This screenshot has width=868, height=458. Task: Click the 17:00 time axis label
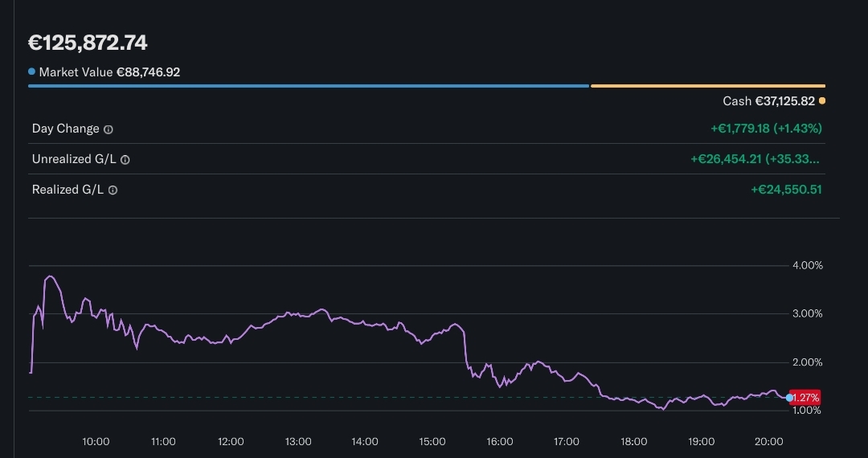[x=567, y=441]
